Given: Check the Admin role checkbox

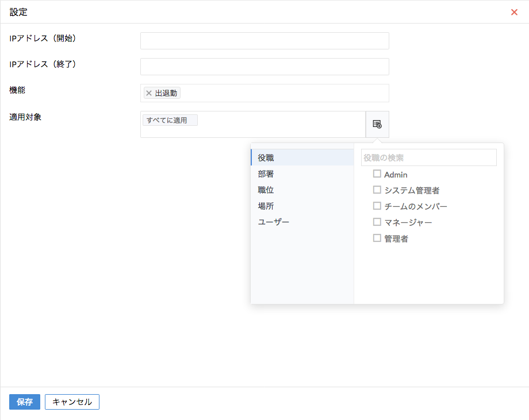Looking at the screenshot, I should pyautogui.click(x=377, y=174).
